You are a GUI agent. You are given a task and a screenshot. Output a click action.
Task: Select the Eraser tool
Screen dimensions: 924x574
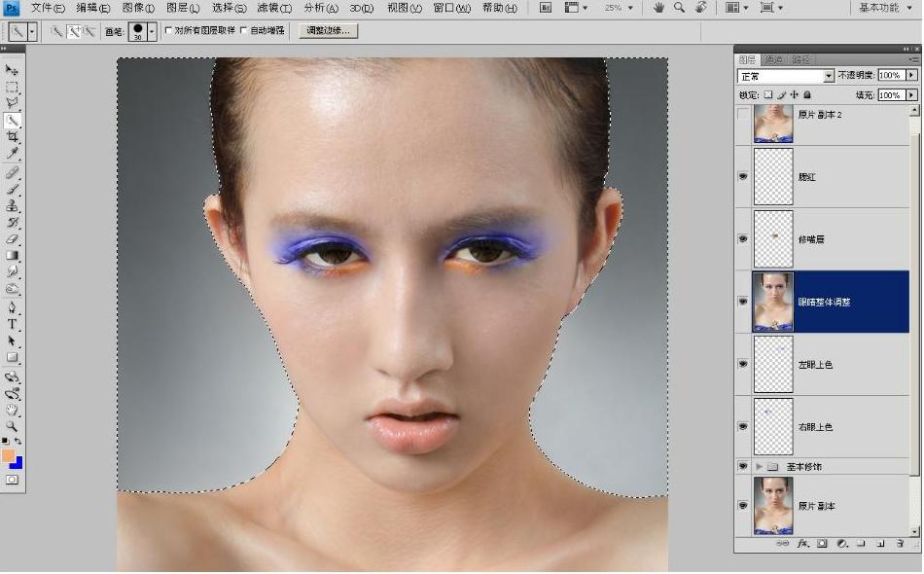tap(12, 239)
